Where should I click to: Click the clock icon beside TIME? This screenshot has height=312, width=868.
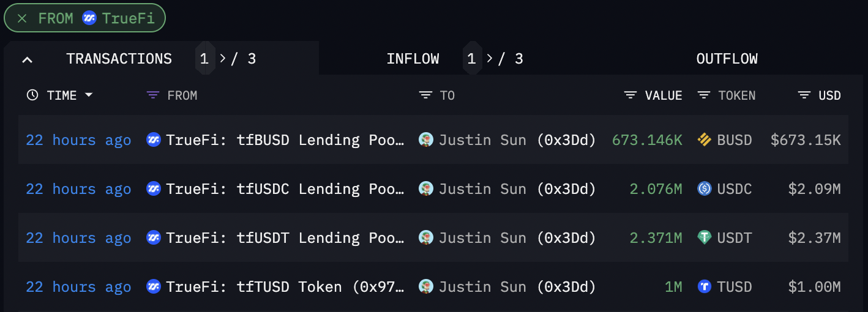pyautogui.click(x=32, y=95)
